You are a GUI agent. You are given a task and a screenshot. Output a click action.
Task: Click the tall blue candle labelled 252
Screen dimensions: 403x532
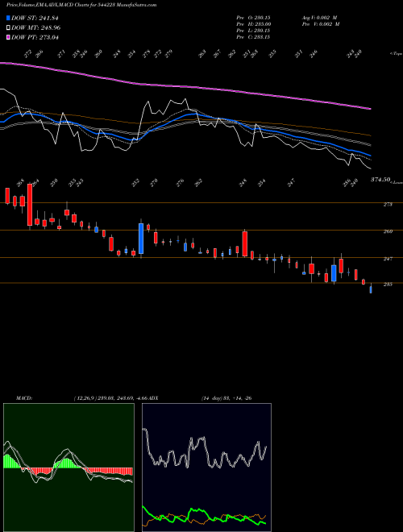tap(141, 238)
